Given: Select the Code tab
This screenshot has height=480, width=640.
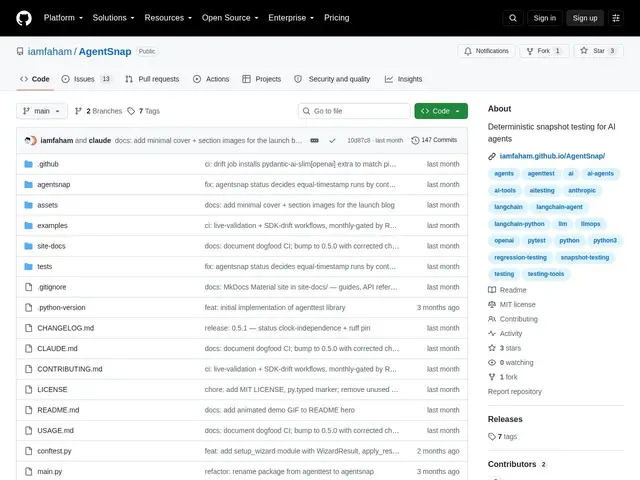Looking at the screenshot, I should 35,79.
